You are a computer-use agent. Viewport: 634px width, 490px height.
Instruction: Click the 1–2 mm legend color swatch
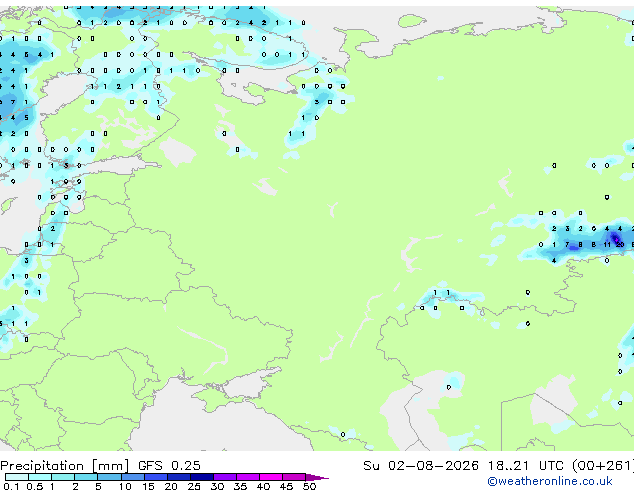click(63, 477)
